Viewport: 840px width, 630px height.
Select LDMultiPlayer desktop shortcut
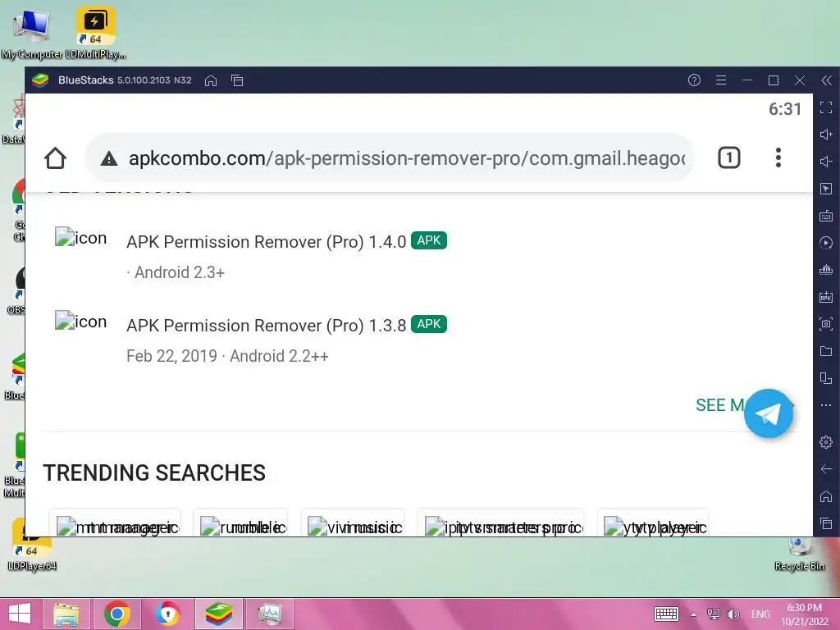(x=95, y=32)
